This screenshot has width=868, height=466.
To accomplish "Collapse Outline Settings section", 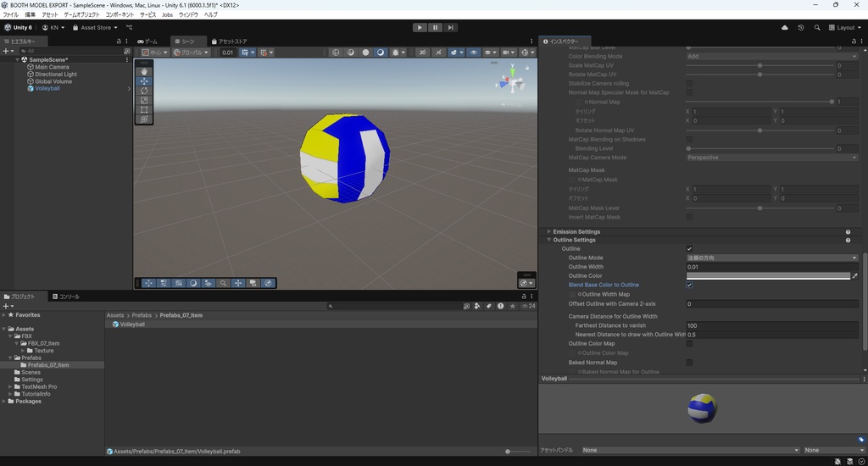I will 548,240.
